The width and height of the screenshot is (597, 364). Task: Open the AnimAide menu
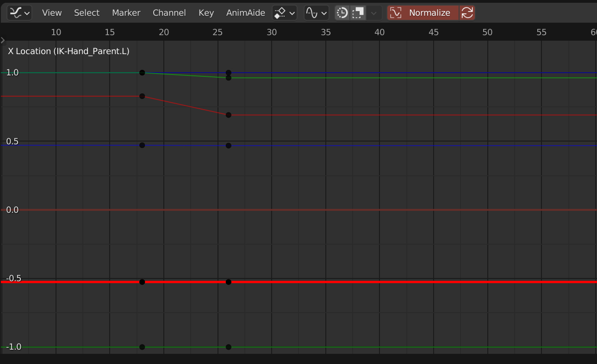(246, 13)
